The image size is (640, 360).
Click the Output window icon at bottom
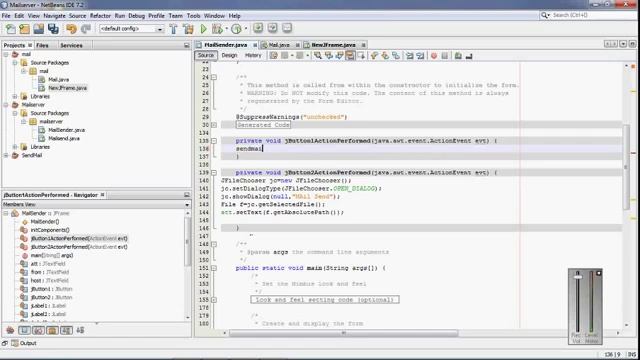[15, 343]
